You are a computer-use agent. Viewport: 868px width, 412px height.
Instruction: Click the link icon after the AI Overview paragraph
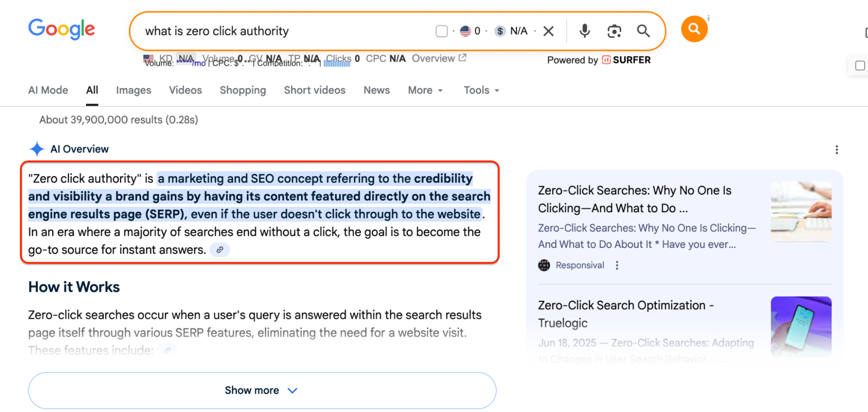pyautogui.click(x=220, y=250)
